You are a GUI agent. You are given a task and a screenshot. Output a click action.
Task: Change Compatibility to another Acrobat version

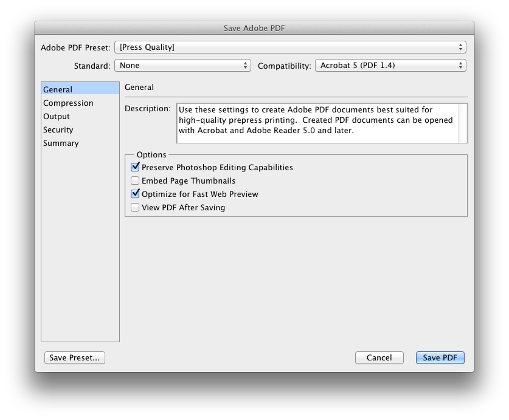click(390, 65)
